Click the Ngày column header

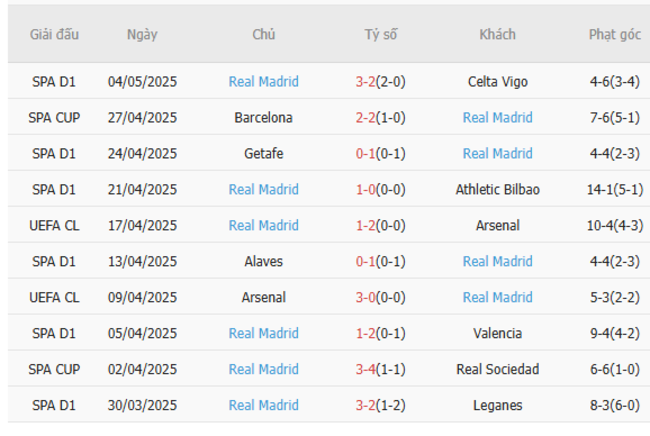[x=142, y=35]
